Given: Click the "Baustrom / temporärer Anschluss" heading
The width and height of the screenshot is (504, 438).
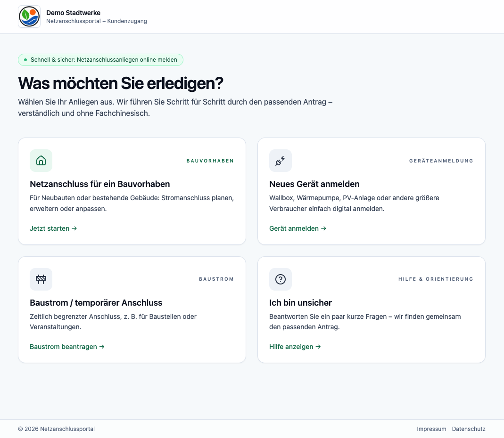Looking at the screenshot, I should pyautogui.click(x=96, y=303).
